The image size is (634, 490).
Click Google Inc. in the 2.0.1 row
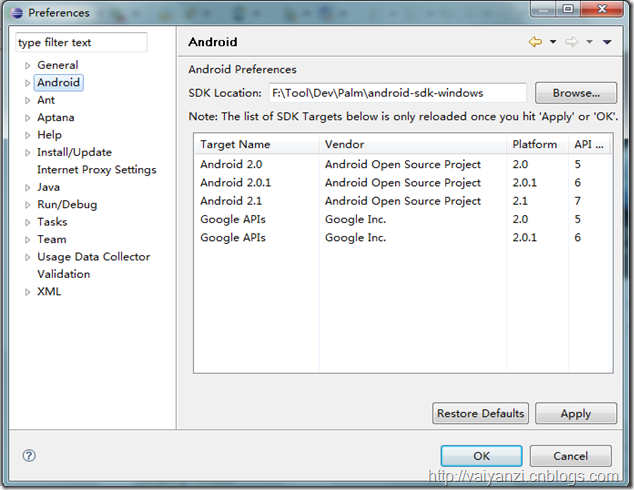click(355, 237)
